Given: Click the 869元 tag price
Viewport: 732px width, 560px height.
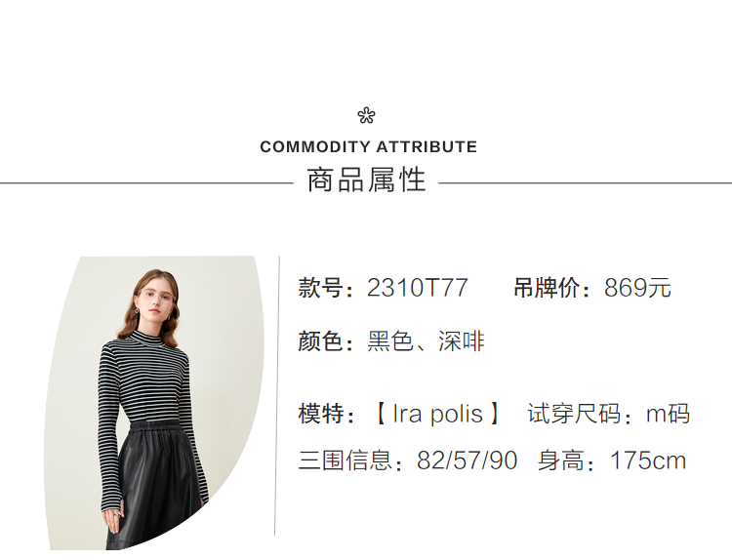Looking at the screenshot, I should 637,289.
